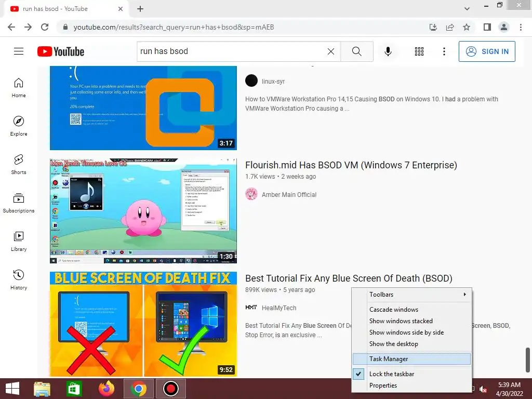532x399 pixels.
Task: Click Amber Main Official channel avatar
Action: click(251, 194)
